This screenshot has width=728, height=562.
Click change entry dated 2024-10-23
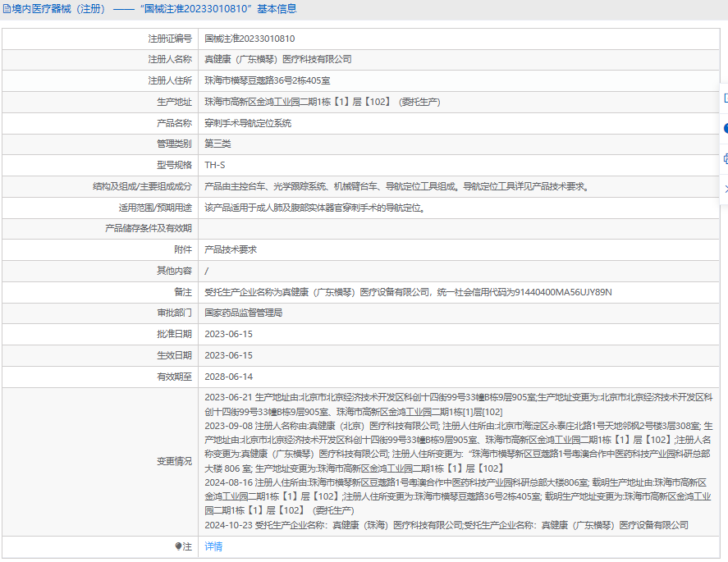(446, 525)
